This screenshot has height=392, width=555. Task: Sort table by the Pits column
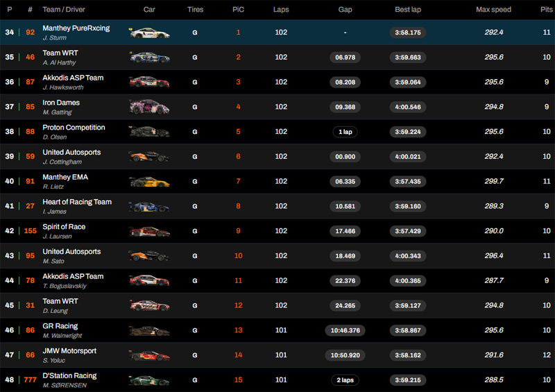(546, 10)
